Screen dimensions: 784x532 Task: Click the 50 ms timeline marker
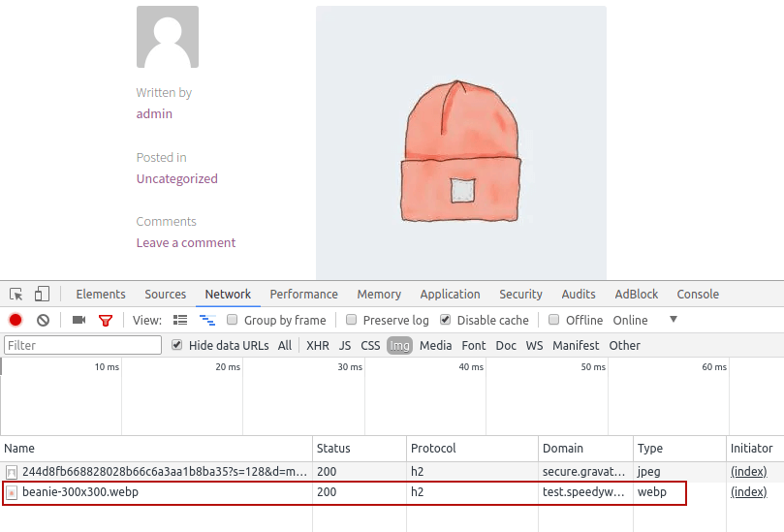593,367
